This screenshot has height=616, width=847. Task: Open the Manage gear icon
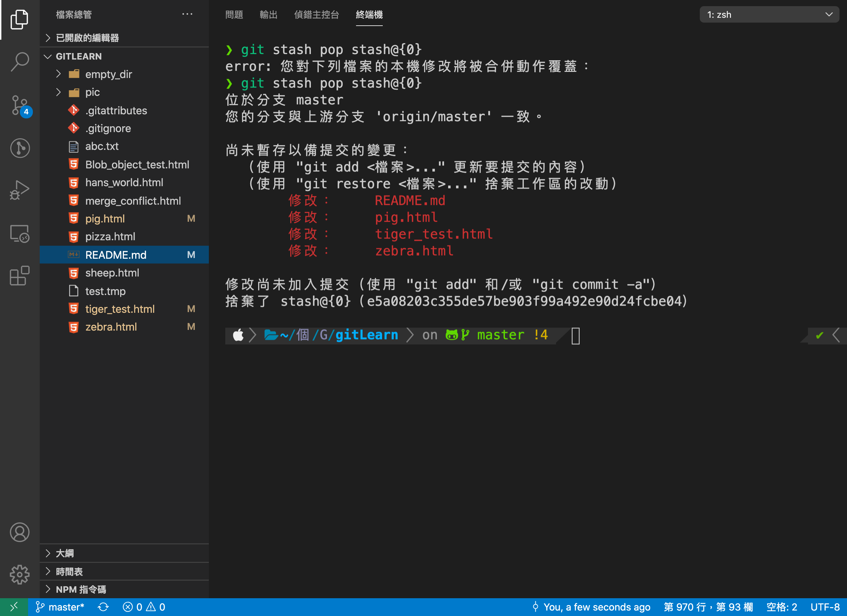(x=20, y=574)
